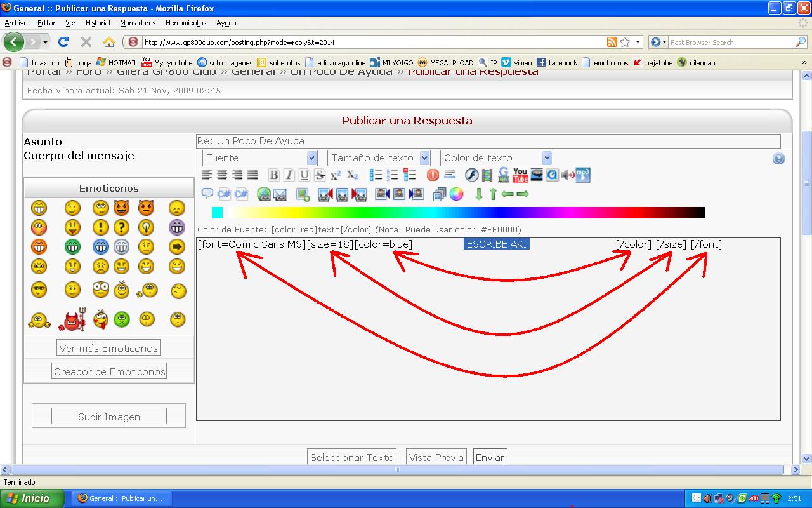This screenshot has height=508, width=812.
Task: Open the Herramientas menu
Action: 186,23
